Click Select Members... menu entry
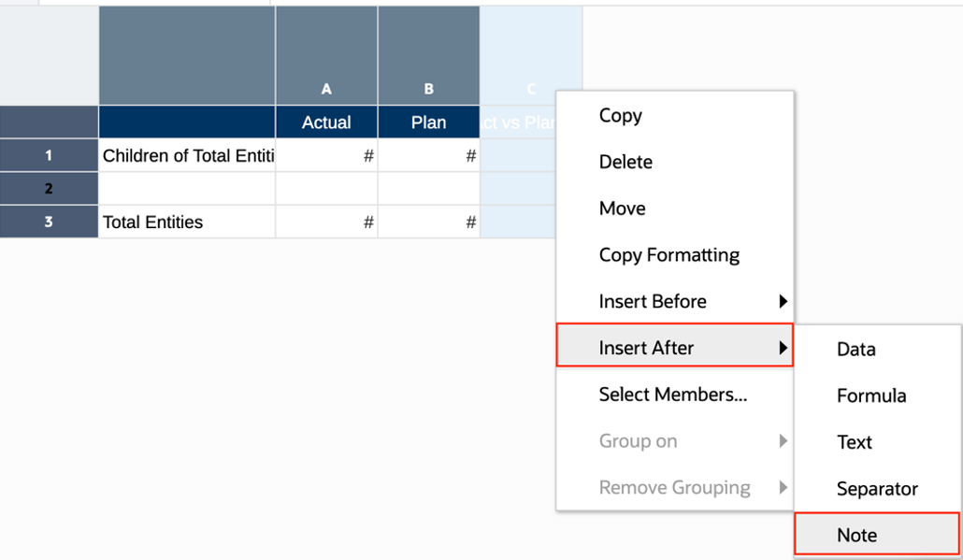Viewport: 963px width, 560px height. (672, 395)
